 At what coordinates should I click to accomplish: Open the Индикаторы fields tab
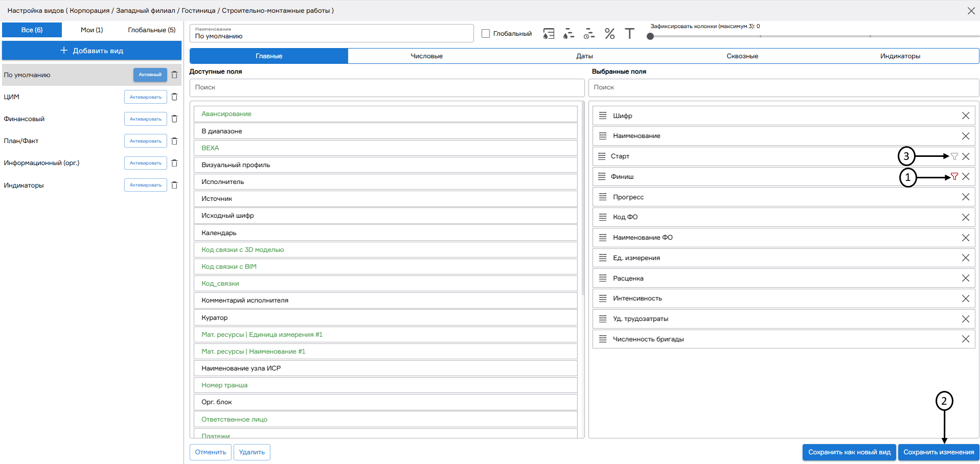pos(900,56)
